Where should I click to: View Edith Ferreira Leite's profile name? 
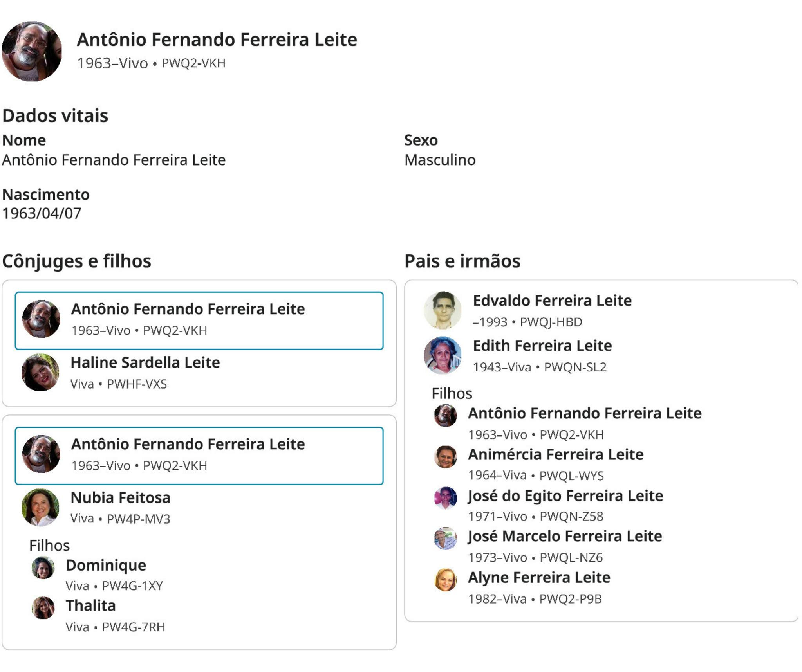tap(542, 346)
